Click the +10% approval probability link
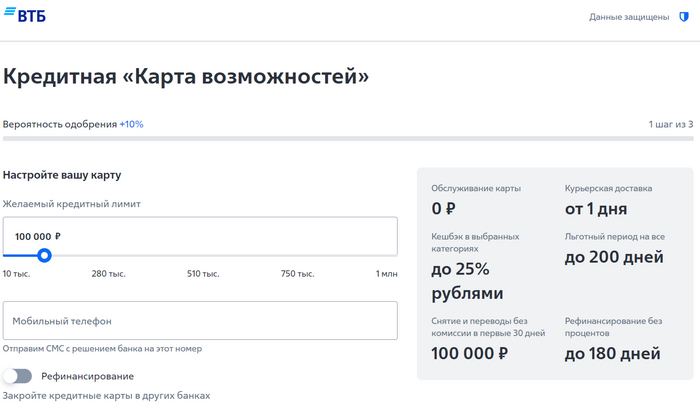 point(131,124)
